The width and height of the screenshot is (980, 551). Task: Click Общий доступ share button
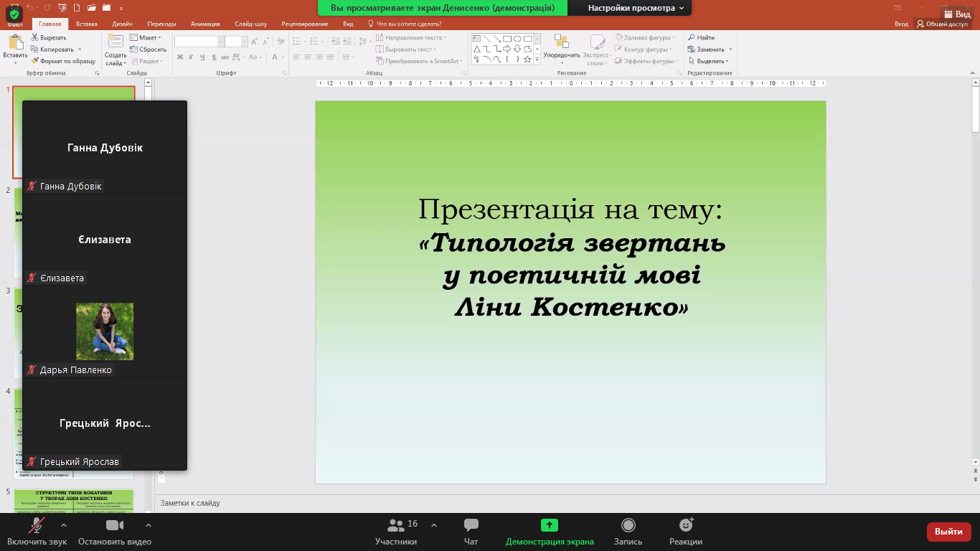pos(942,24)
